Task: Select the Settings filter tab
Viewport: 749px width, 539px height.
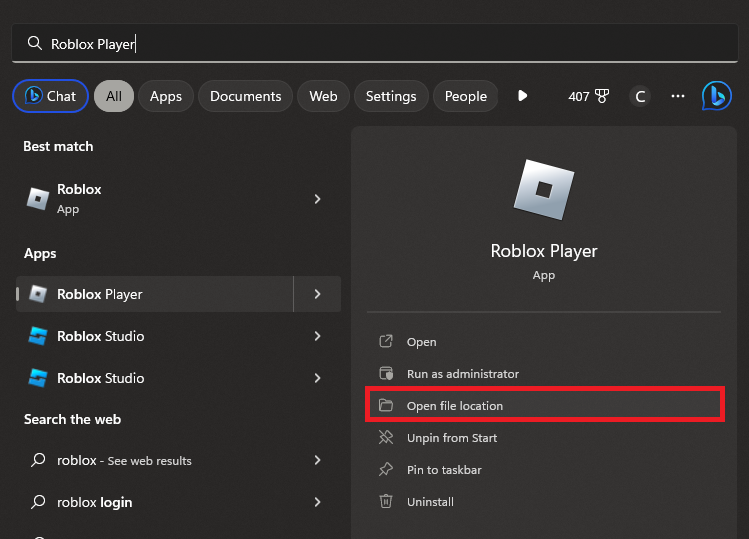Action: pyautogui.click(x=390, y=96)
